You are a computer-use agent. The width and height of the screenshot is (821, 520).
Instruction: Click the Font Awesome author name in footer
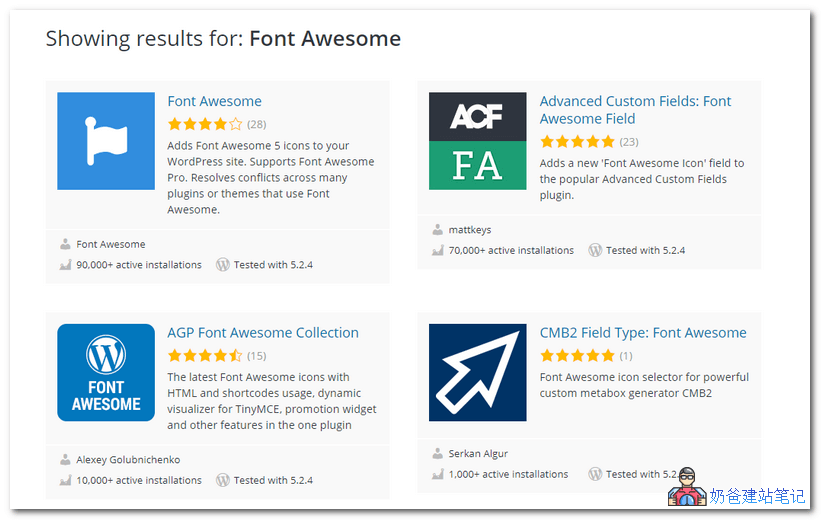pyautogui.click(x=111, y=244)
